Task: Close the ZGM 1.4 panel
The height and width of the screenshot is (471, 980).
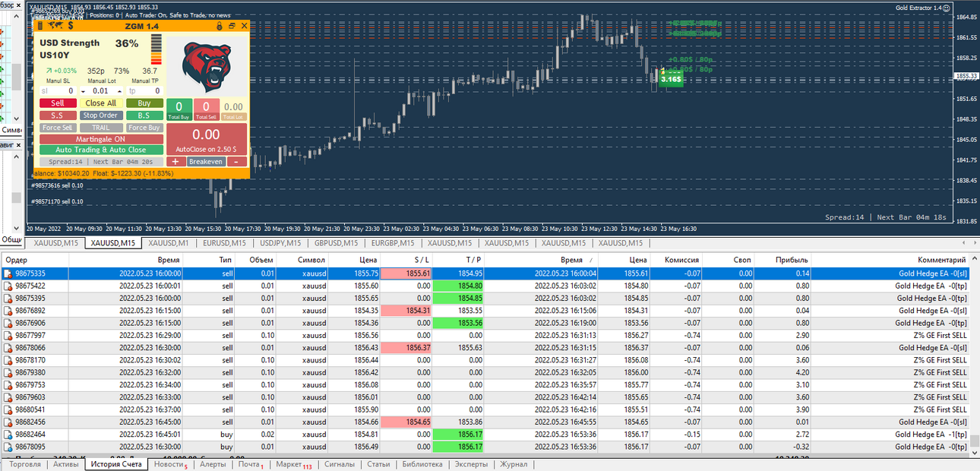Action: (x=245, y=26)
